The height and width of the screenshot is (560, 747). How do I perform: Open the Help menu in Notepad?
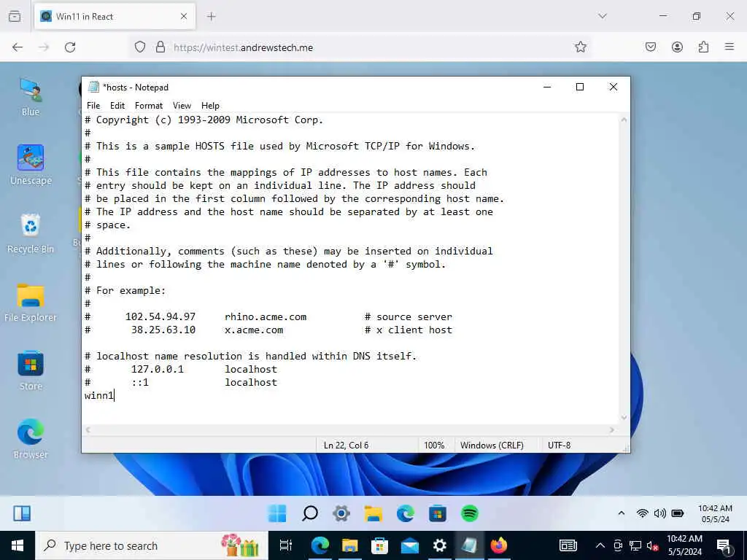210,106
